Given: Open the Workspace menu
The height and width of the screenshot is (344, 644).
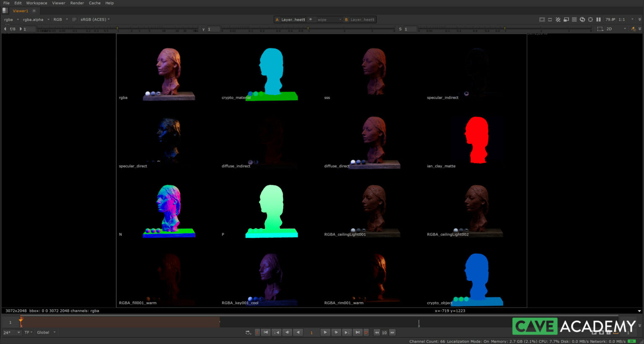Looking at the screenshot, I should tap(36, 3).
